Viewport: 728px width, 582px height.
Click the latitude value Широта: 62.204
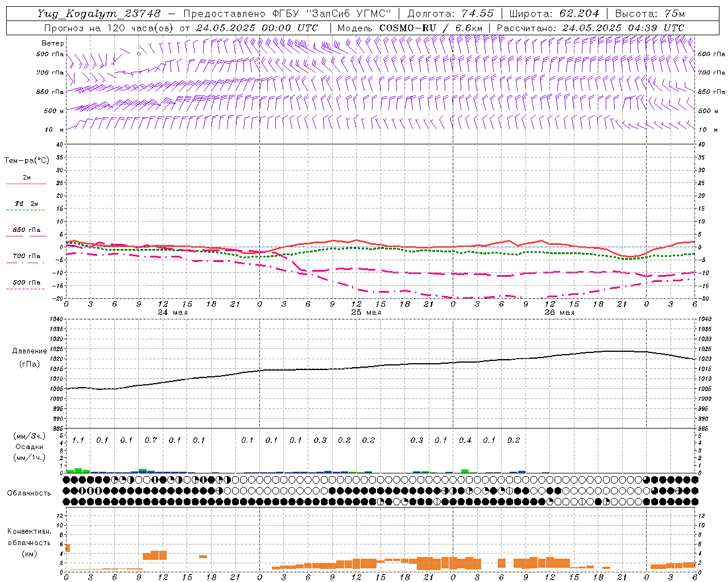(554, 14)
